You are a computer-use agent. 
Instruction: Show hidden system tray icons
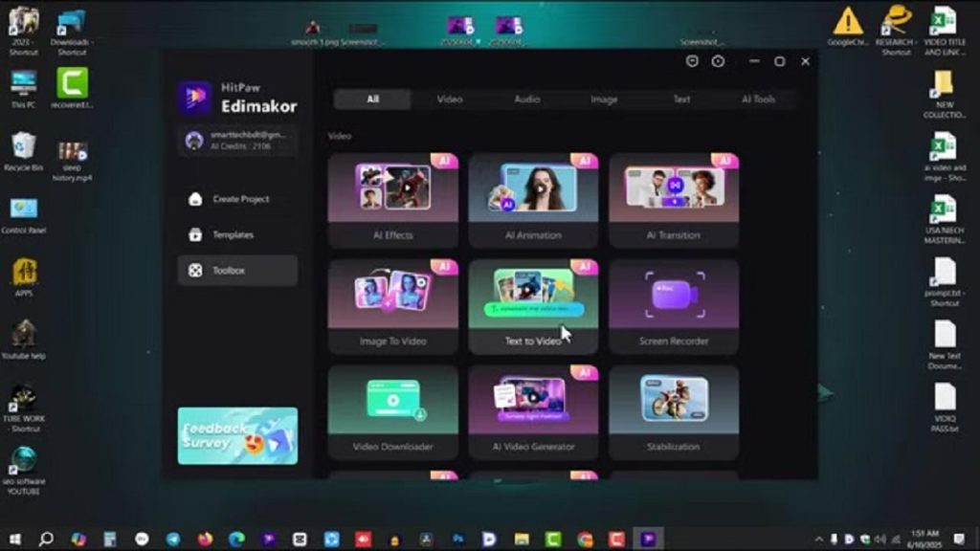(x=819, y=540)
